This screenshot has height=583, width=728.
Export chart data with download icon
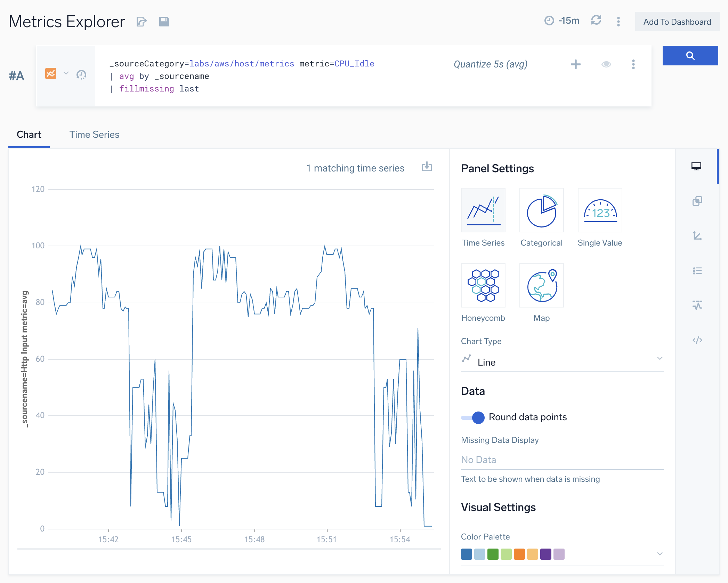[427, 167]
